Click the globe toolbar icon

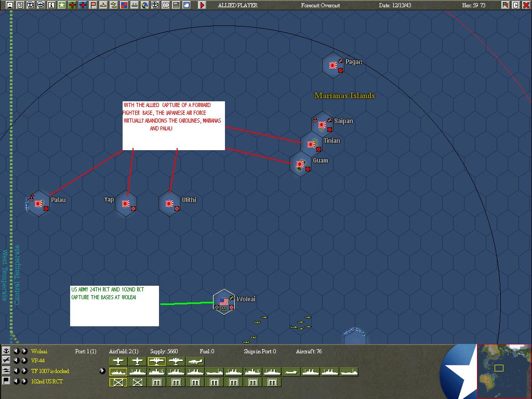click(145, 5)
